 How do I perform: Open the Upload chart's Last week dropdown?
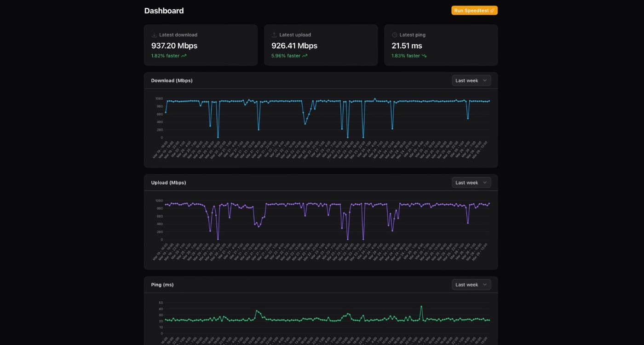coord(471,183)
